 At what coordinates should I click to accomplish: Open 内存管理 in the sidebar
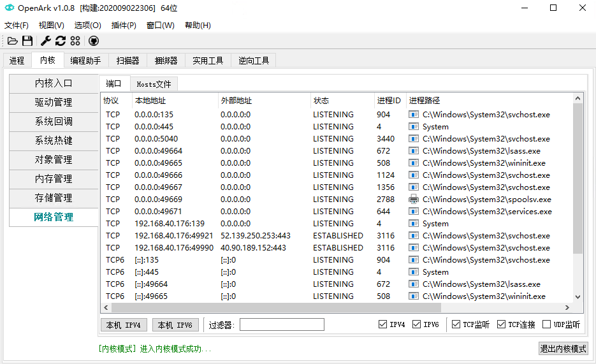(54, 179)
